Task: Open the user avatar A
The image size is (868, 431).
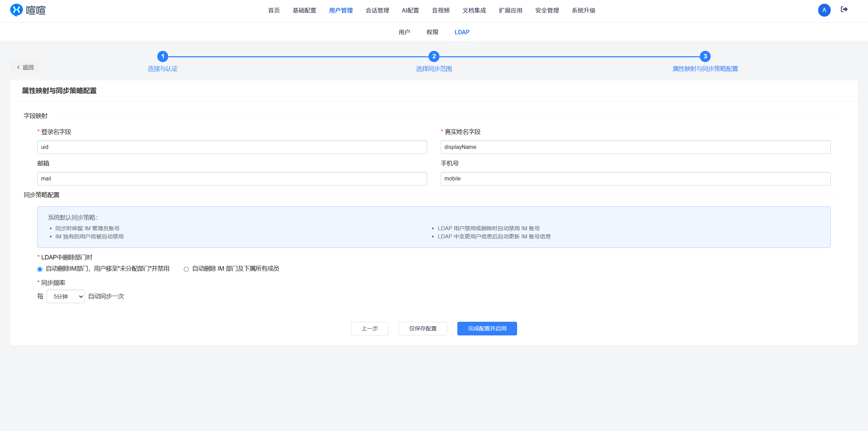Action: [x=824, y=10]
